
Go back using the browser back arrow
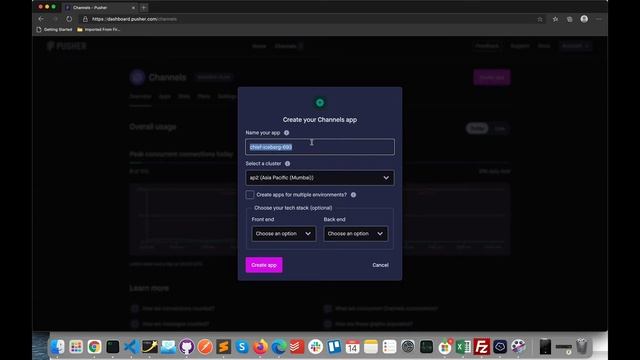tap(41, 19)
